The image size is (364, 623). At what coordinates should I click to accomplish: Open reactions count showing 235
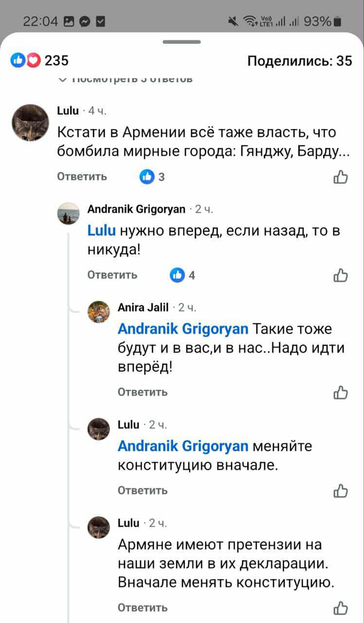coord(40,61)
